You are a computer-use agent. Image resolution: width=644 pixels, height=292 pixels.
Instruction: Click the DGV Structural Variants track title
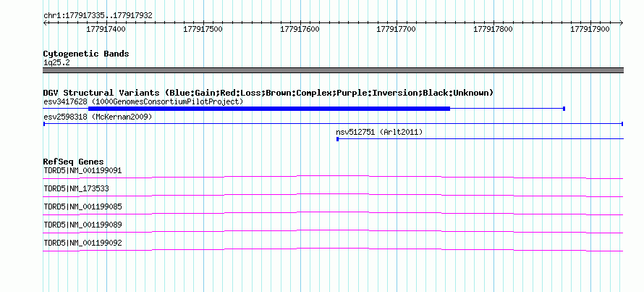point(268,93)
